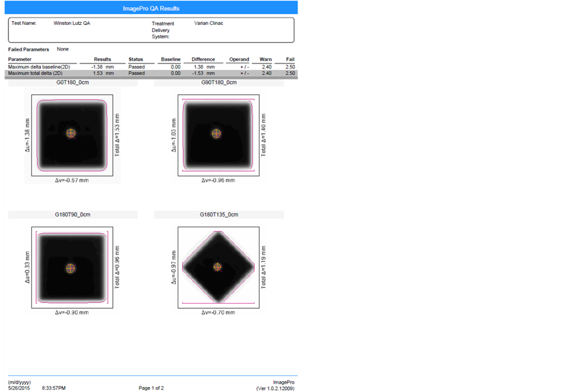Click the Results column header

pyautogui.click(x=103, y=60)
